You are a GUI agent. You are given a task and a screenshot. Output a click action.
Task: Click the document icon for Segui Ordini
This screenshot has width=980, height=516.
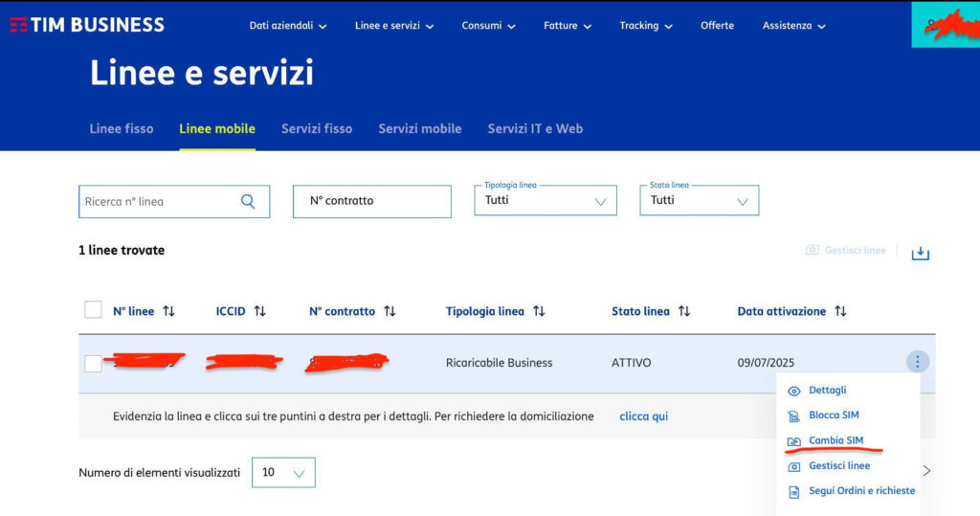(793, 492)
